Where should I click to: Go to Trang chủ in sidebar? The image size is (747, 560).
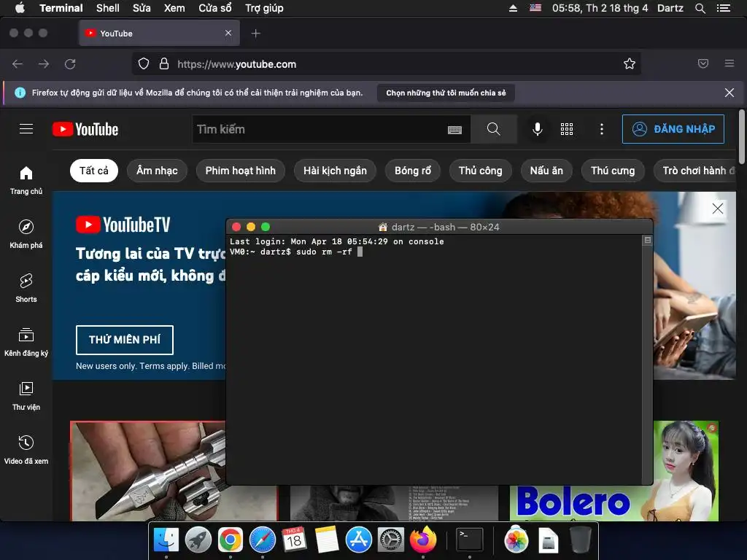pos(26,180)
